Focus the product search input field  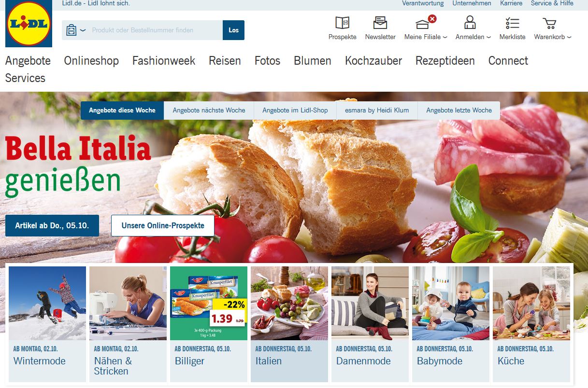(155, 30)
